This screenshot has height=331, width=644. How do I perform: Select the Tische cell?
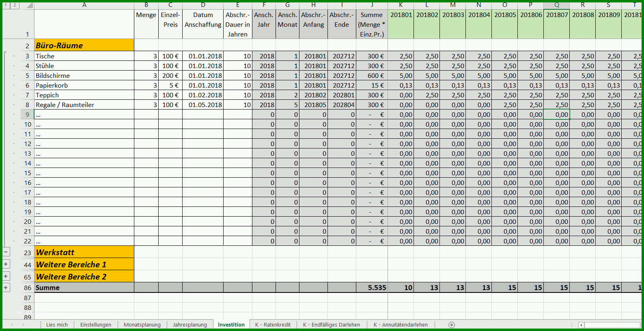point(84,56)
